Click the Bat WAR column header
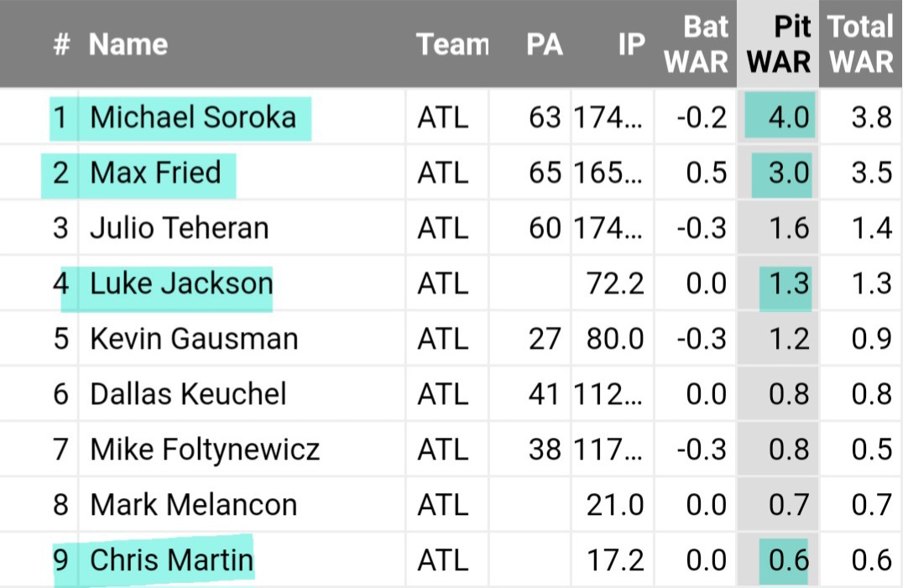This screenshot has height=588, width=903. 696,44
